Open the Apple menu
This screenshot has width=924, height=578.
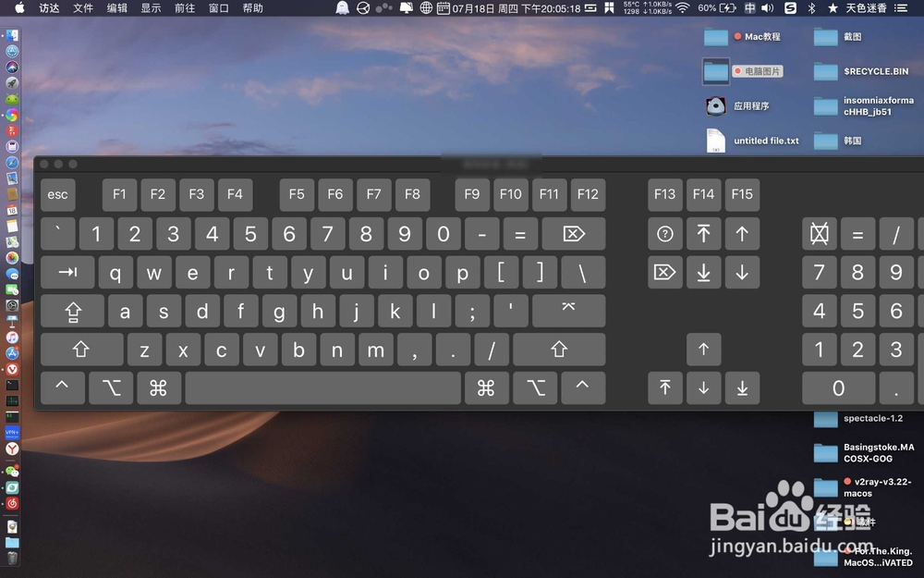pyautogui.click(x=19, y=7)
